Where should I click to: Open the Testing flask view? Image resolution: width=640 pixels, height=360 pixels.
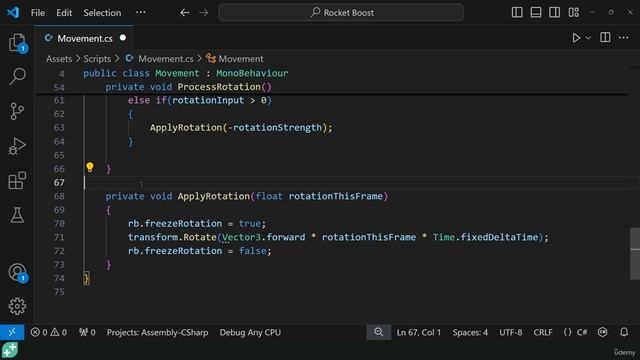[x=17, y=215]
